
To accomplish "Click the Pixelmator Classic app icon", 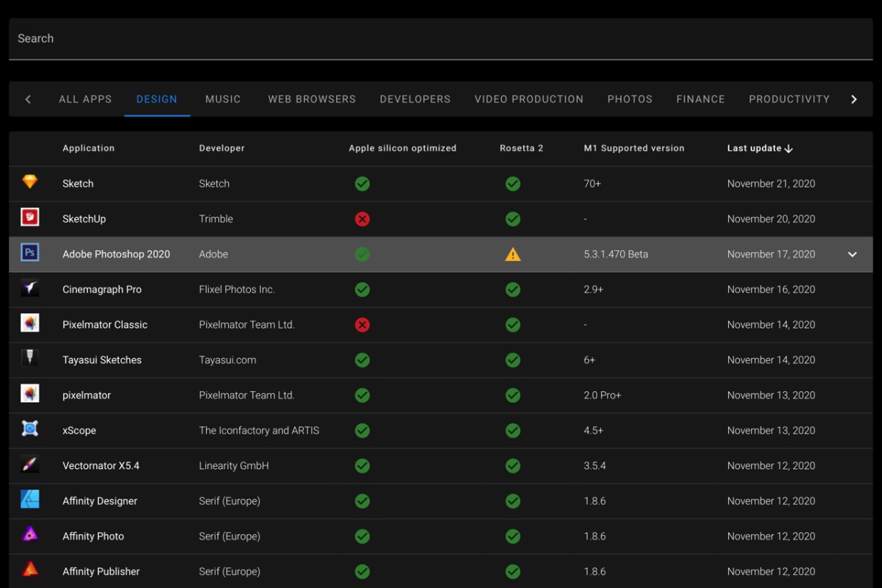I will (30, 323).
